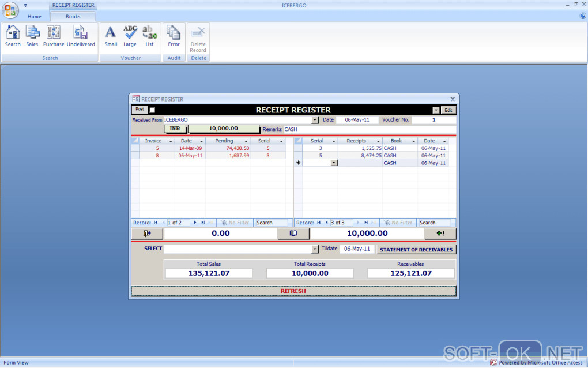Expand the SELECT combo box arrow
The image size is (588, 368).
pos(315,249)
